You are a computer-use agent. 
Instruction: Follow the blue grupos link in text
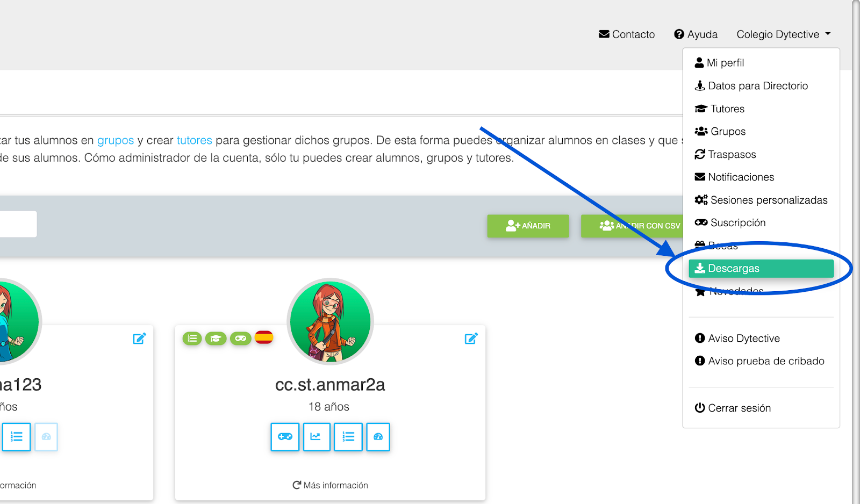(x=116, y=140)
